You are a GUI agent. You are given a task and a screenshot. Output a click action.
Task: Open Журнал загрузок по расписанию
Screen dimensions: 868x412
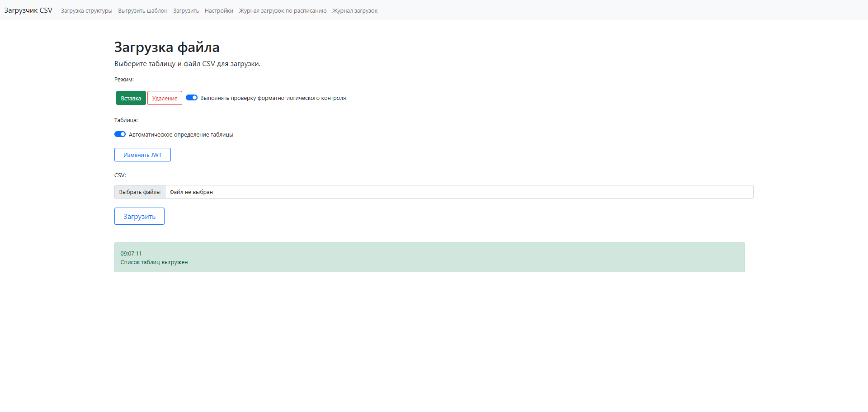(x=283, y=11)
